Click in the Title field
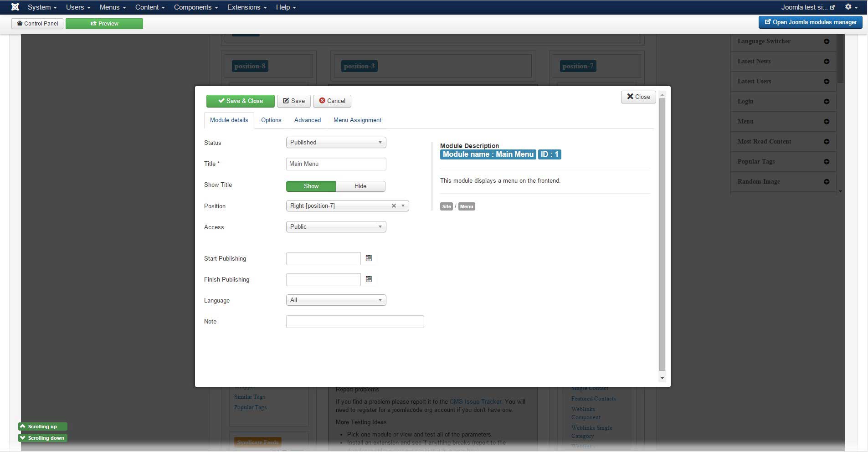 [336, 164]
